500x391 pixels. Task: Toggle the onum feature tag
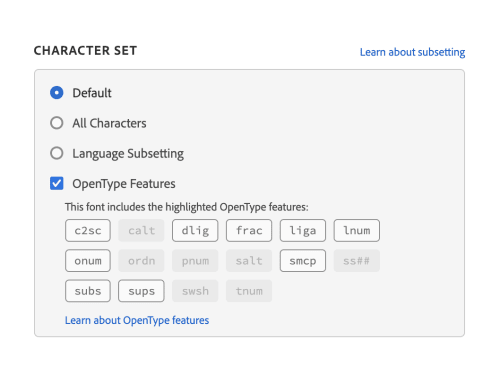pos(88,261)
